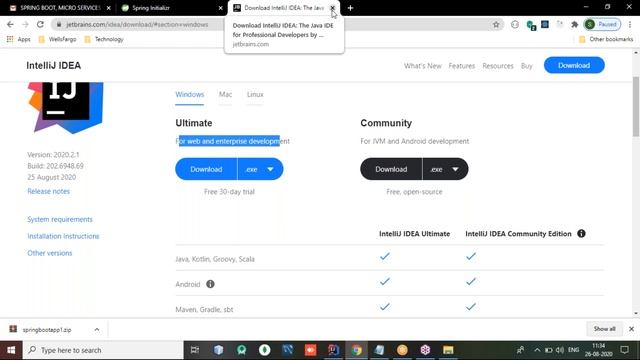The image size is (640, 360).
Task: Reload the page with refresh icon
Action: click(x=40, y=24)
